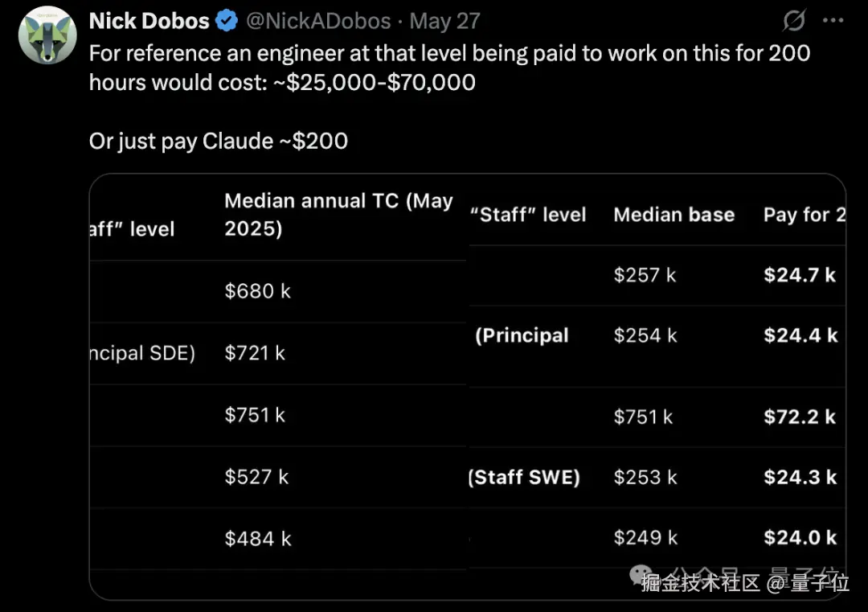Open the right salary table image

pos(656,386)
